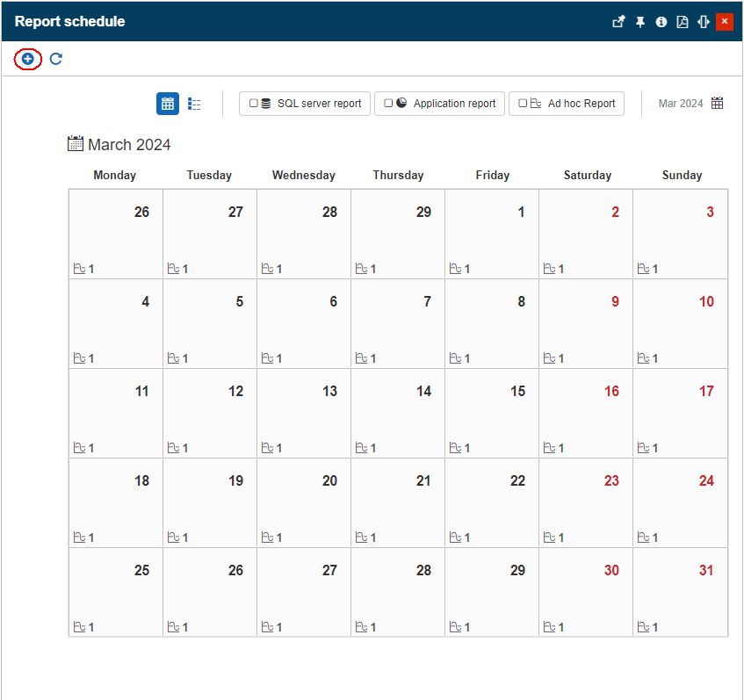Switch to calendar grid view

click(168, 104)
